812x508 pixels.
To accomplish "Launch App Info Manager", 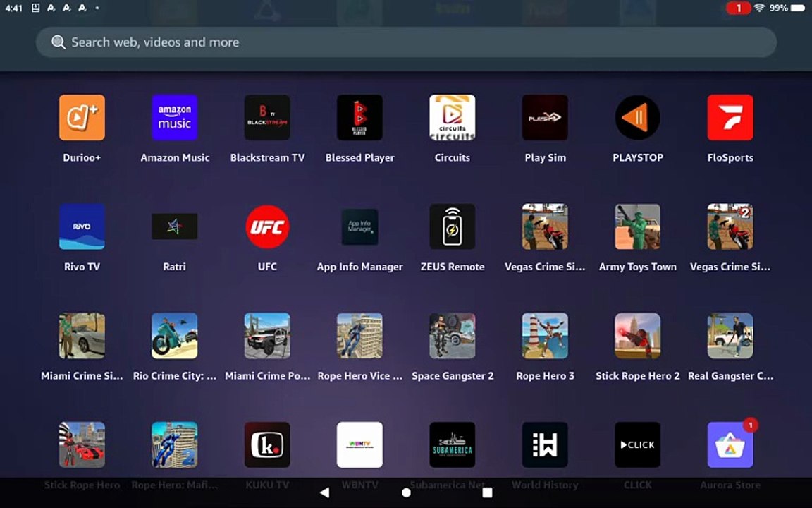I will pyautogui.click(x=359, y=226).
